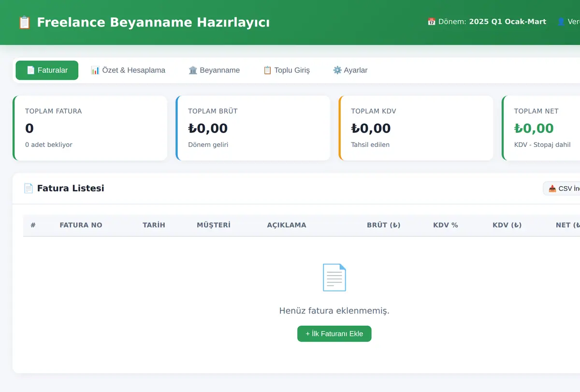Image resolution: width=580 pixels, height=392 pixels.
Task: Click the Toplam KDV summary card
Action: click(x=416, y=128)
